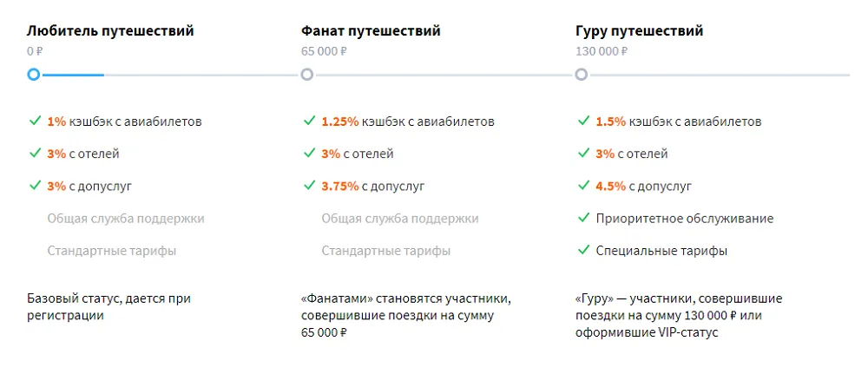Click checkmark next to 1.25% кэшбэк с авиабилетов
Viewport: 868px width, 374px height.
click(309, 121)
